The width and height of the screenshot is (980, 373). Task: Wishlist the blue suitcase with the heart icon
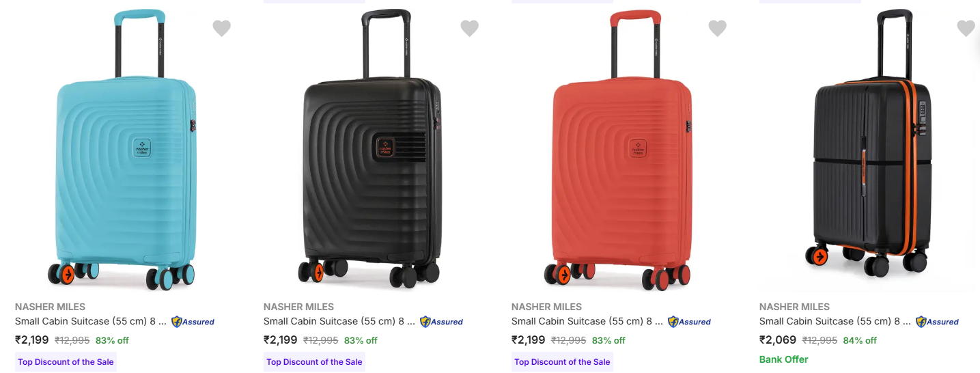point(221,28)
